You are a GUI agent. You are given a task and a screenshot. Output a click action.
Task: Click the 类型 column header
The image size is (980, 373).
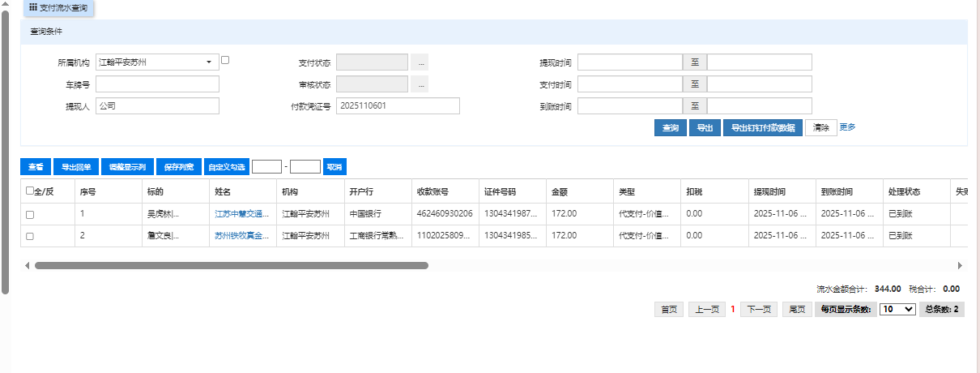646,192
